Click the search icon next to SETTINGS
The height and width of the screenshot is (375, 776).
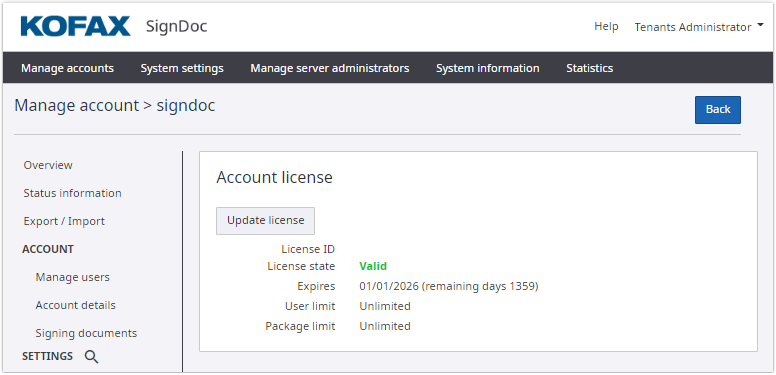pyautogui.click(x=91, y=357)
